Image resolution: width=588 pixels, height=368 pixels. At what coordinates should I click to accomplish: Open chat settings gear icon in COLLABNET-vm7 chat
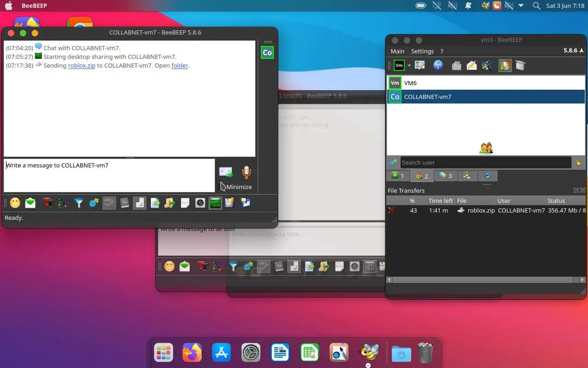[x=94, y=203]
